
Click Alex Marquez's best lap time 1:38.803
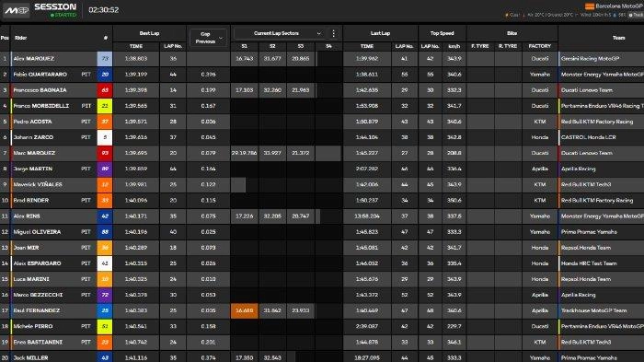click(136, 59)
